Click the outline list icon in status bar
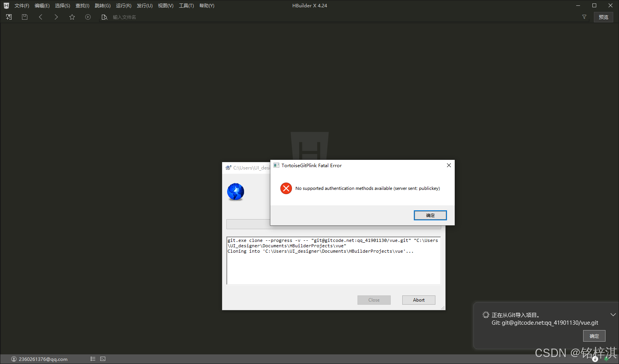 pos(93,359)
